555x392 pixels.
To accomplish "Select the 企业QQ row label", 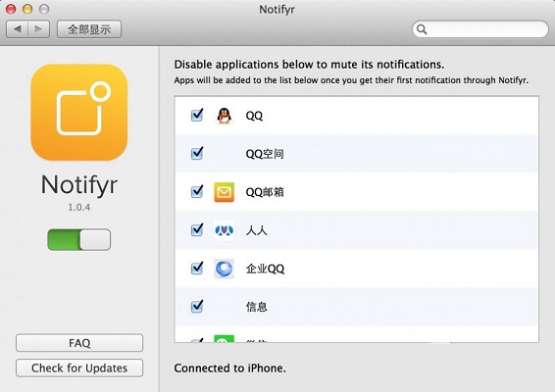I will [265, 269].
